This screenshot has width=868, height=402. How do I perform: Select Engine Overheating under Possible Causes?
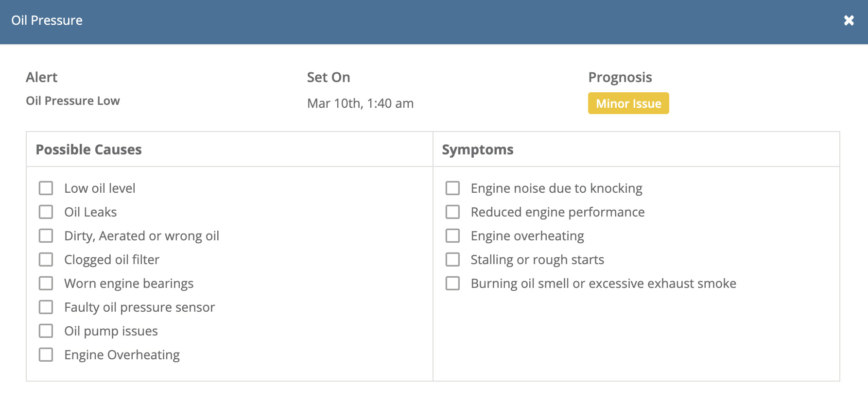click(x=46, y=355)
